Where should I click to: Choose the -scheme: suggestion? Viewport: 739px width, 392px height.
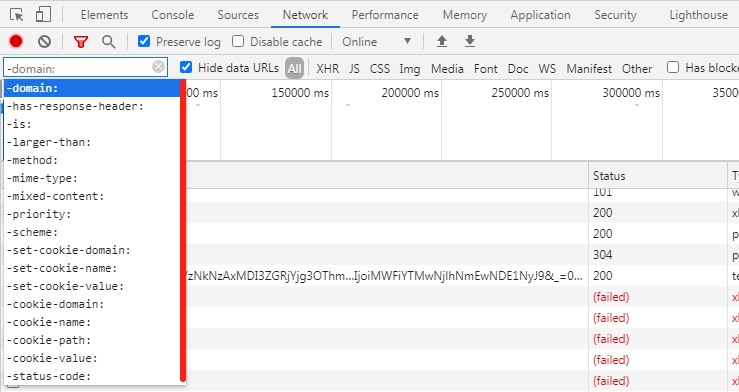click(92, 232)
